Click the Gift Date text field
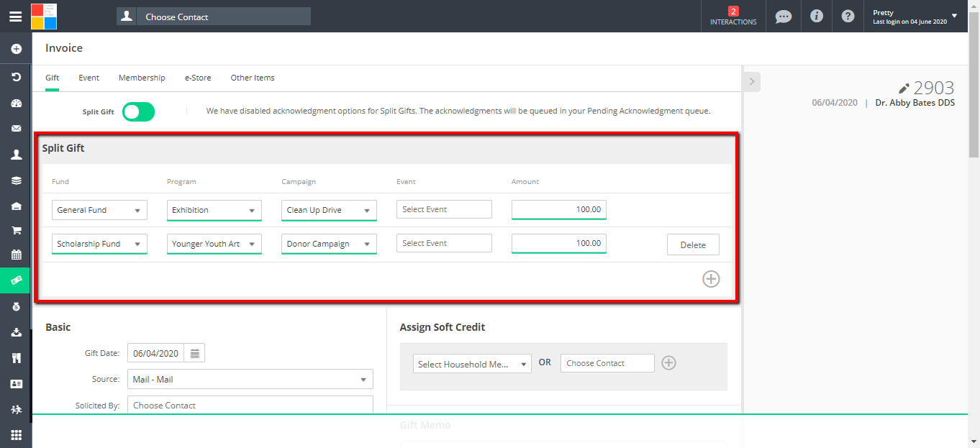Image resolution: width=980 pixels, height=448 pixels. tap(155, 353)
